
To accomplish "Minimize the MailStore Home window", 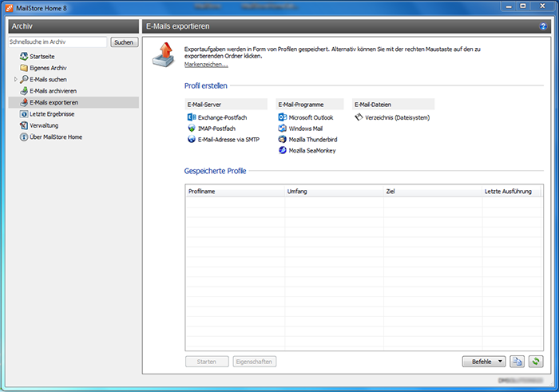I will pyautogui.click(x=509, y=6).
